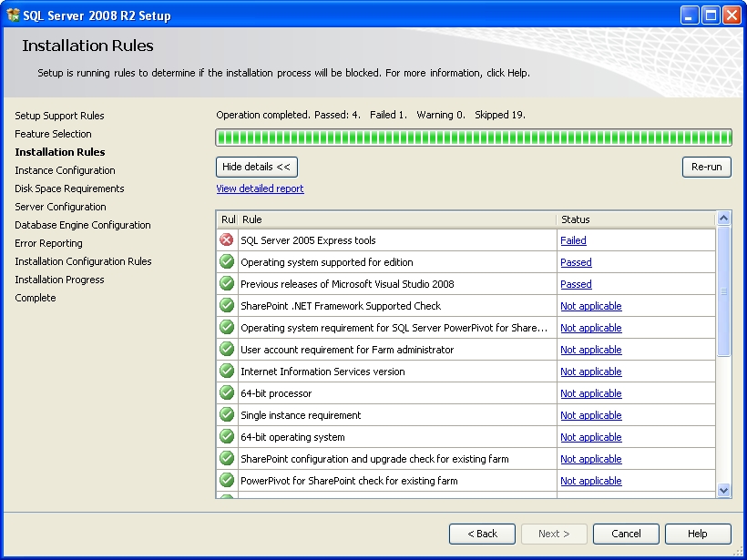The width and height of the screenshot is (747, 560).
Task: Click the disabled Next button
Action: 554,534
